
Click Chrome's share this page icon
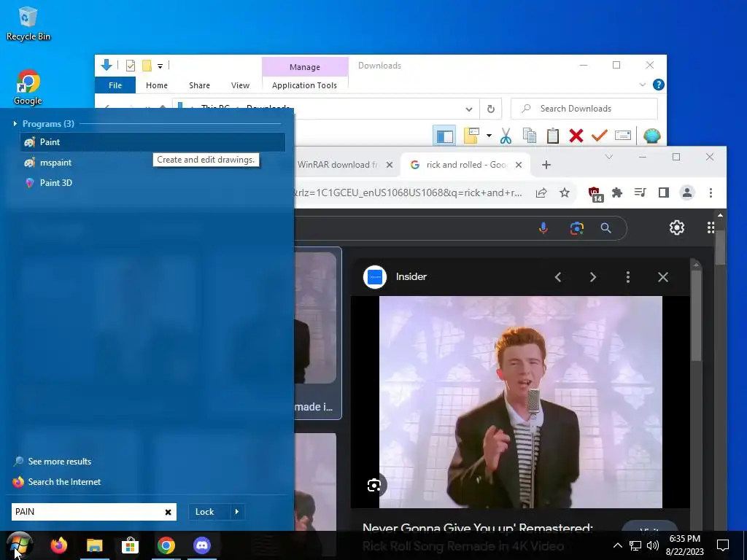[541, 192]
